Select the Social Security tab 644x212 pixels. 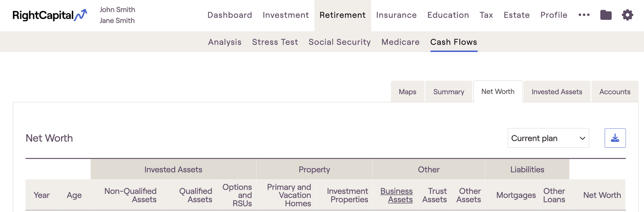(x=339, y=42)
